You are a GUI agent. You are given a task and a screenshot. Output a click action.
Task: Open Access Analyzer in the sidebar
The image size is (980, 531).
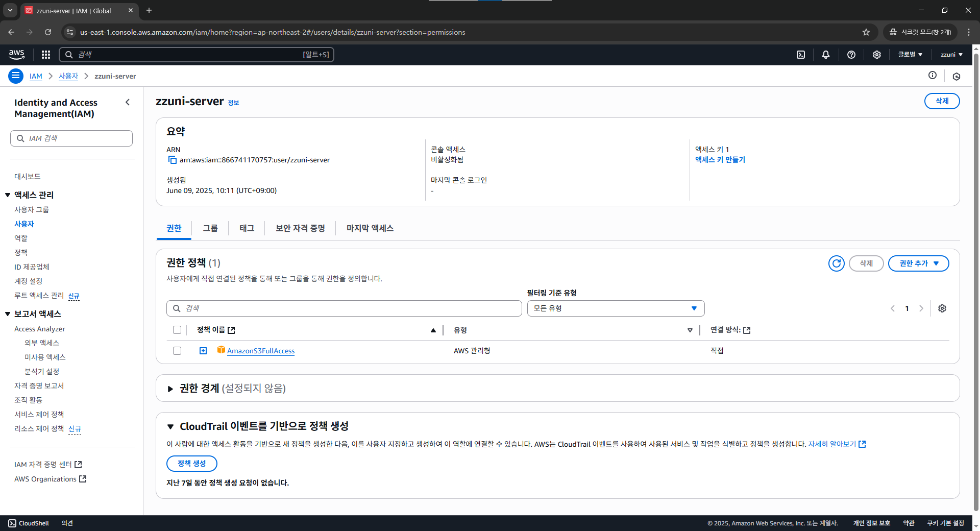(x=40, y=329)
